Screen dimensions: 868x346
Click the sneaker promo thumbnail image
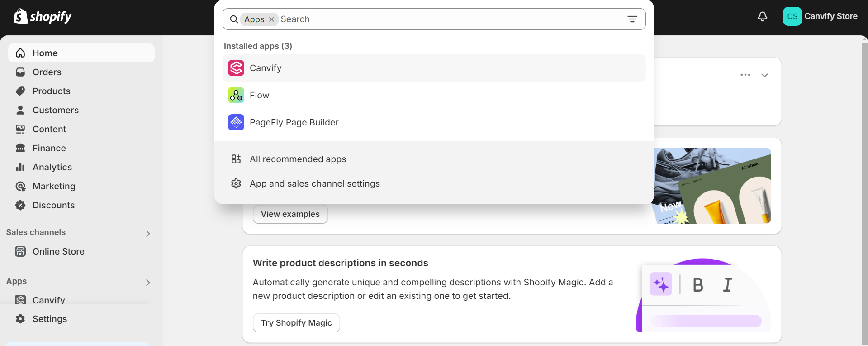pos(712,186)
